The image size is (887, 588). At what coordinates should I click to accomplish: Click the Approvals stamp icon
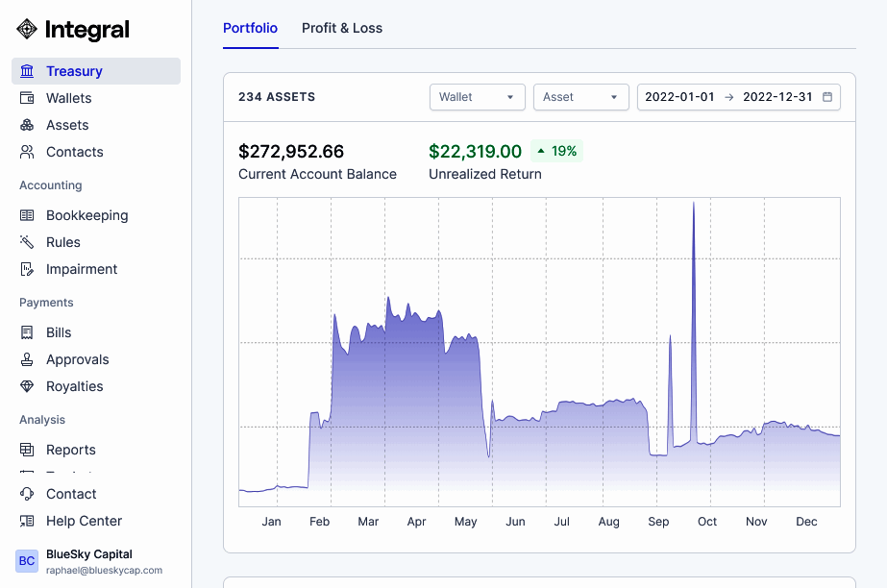[x=27, y=359]
